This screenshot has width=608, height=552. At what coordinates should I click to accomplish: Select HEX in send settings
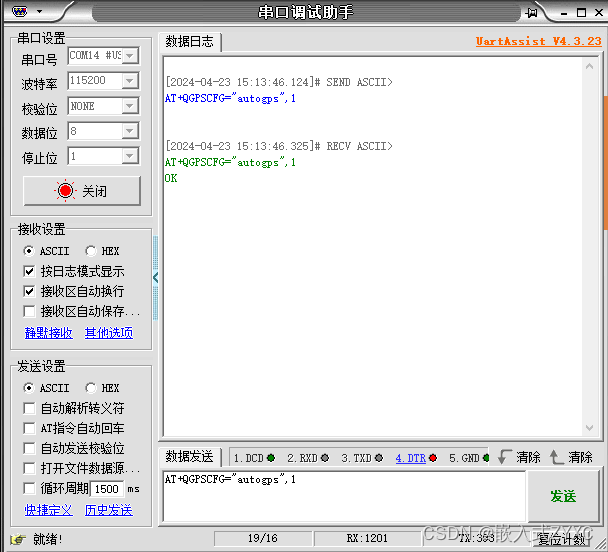click(x=102, y=388)
